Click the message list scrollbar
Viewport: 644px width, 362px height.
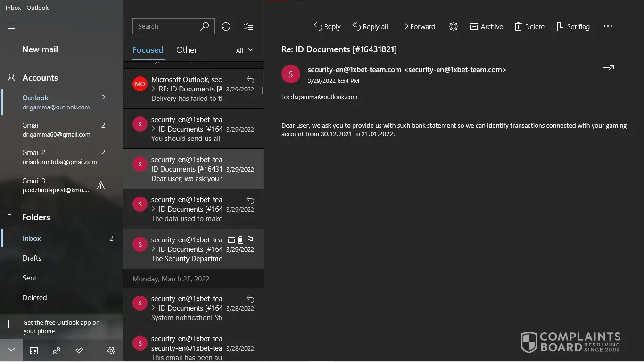[262, 90]
